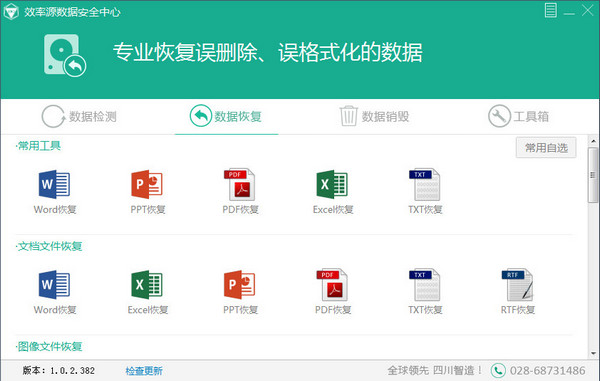Screen dimensions: 600x381
Task: Open RTF恢复 tool
Action: pos(518,291)
